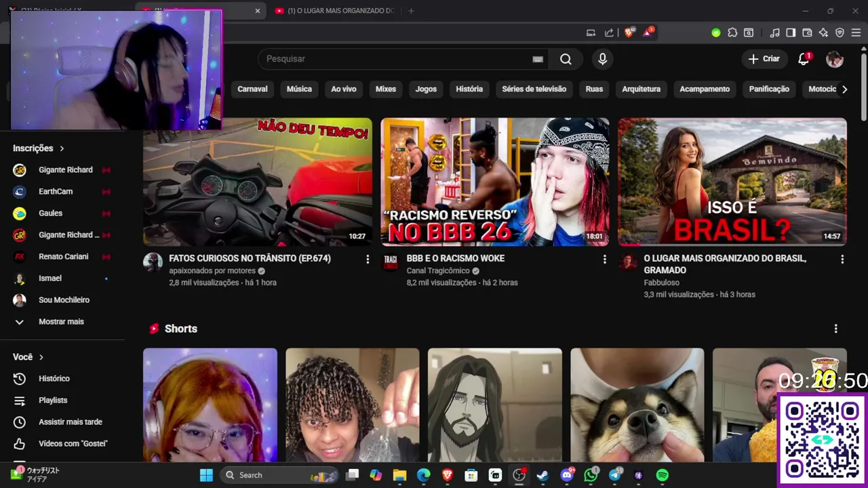
Task: Open OBS Studio from the taskbar
Action: pos(519,475)
